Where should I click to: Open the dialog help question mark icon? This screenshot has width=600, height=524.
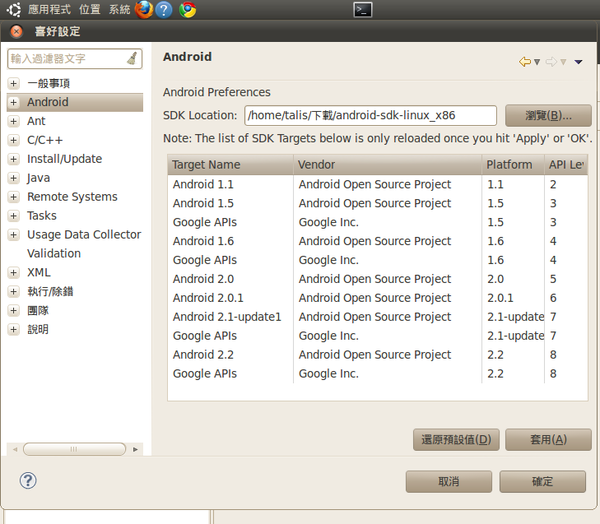(28, 480)
